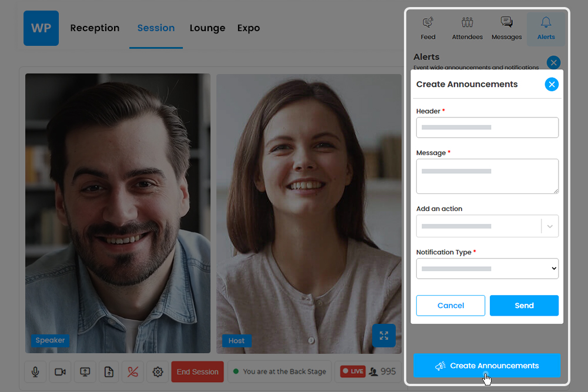Click the red leave call icon
588x392 pixels.
133,371
